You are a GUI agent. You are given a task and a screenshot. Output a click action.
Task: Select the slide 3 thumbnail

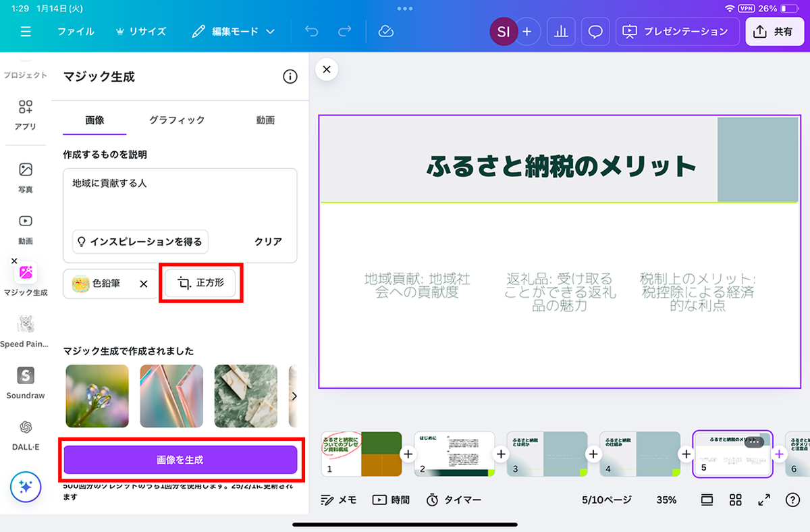546,454
